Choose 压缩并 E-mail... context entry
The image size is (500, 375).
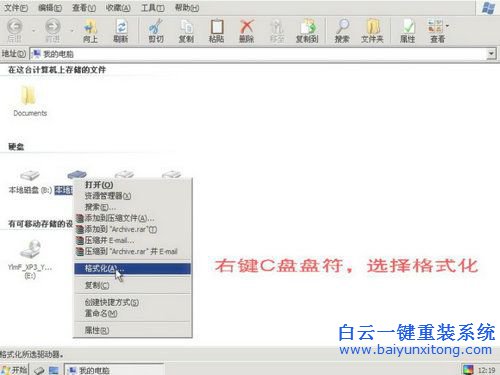tap(132, 240)
